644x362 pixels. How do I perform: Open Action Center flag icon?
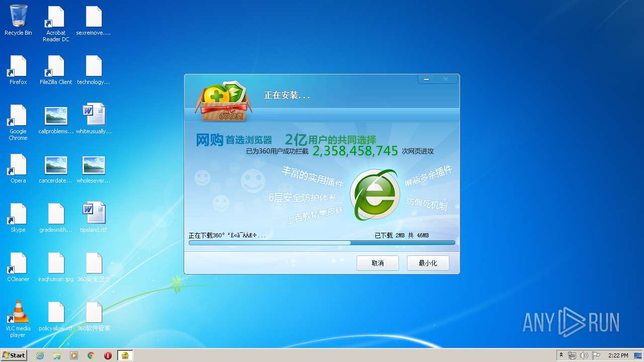coord(596,355)
